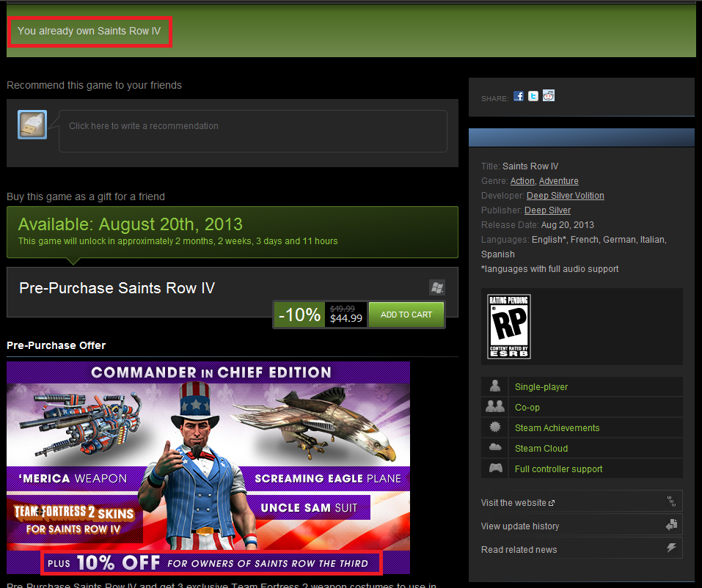
Task: Click the SHARE: label
Action: (494, 98)
